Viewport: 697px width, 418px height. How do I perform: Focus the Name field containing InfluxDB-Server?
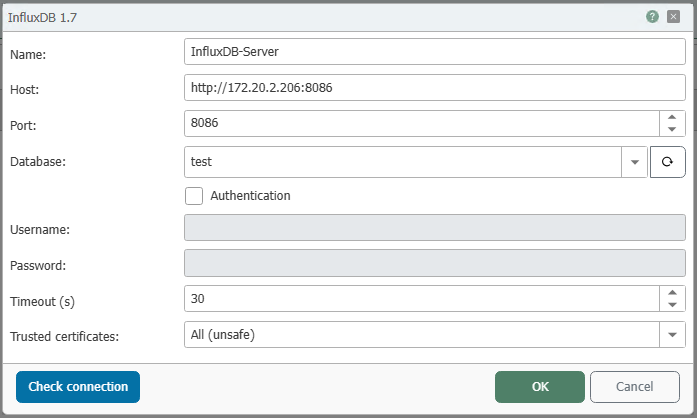tap(435, 52)
